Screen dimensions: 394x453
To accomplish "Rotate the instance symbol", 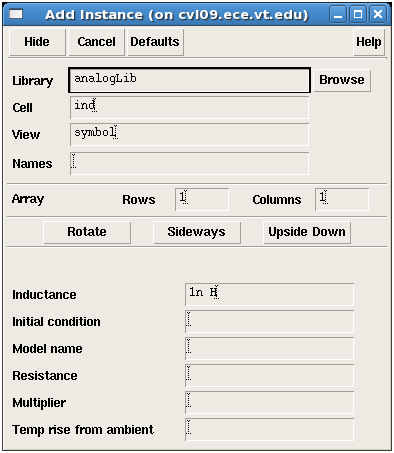I will pyautogui.click(x=87, y=232).
